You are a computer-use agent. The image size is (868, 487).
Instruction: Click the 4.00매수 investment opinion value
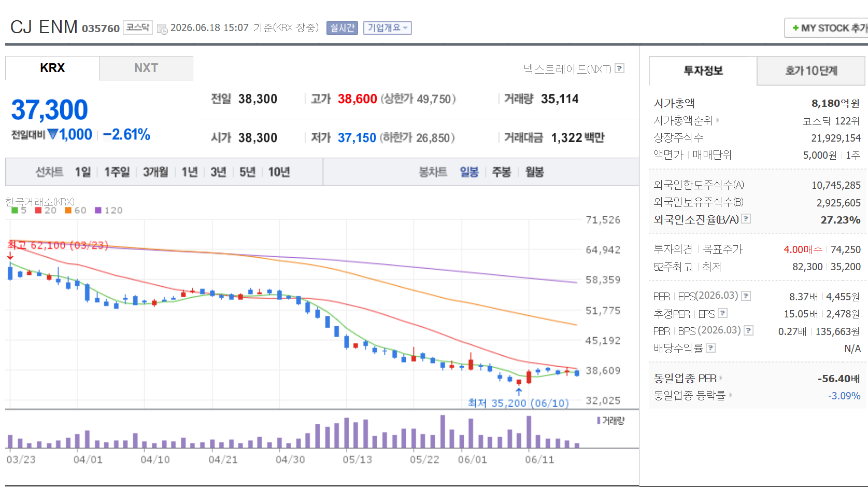pyautogui.click(x=803, y=249)
